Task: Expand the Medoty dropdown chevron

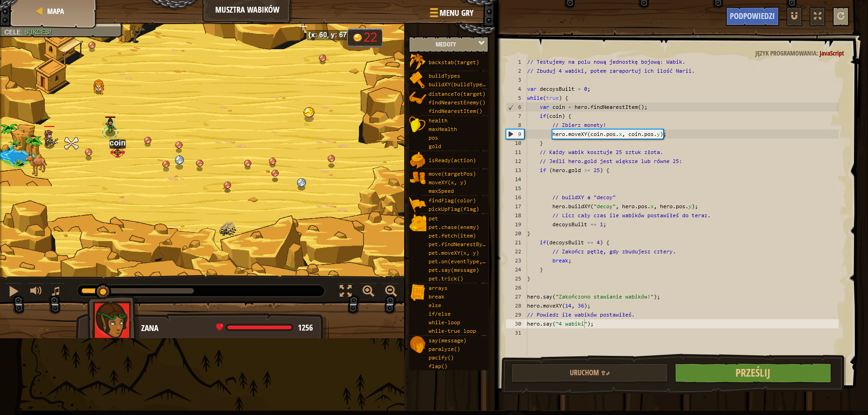Action: point(481,43)
